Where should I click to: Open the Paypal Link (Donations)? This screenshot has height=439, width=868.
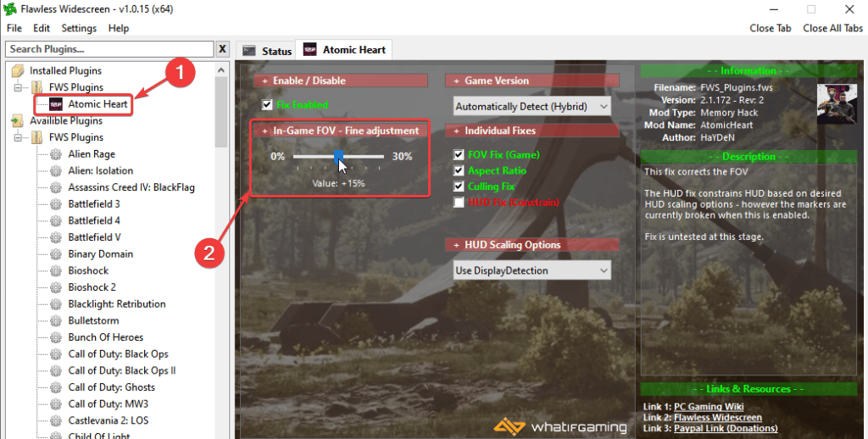[726, 428]
